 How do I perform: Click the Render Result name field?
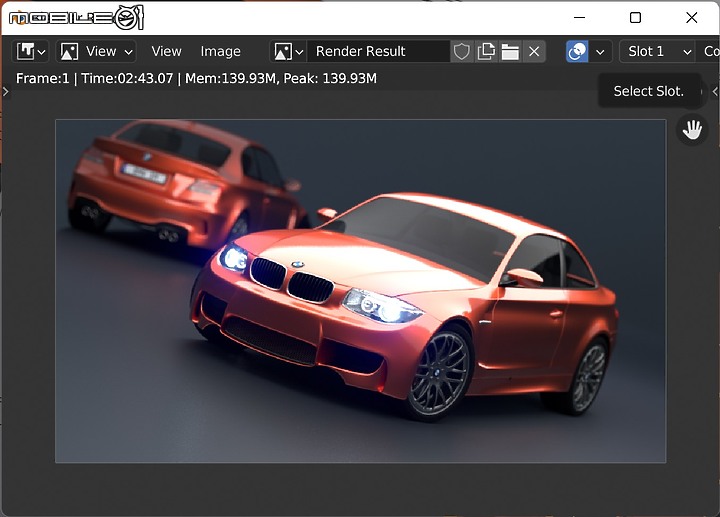[x=378, y=51]
